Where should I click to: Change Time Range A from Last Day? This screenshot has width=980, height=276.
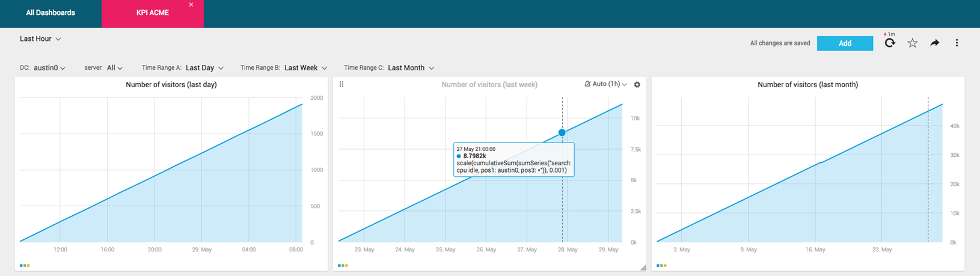[204, 68]
